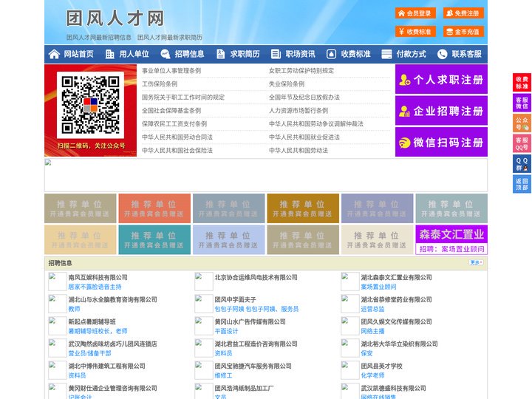Click the WeChat icon on 微信扫码注册
This screenshot has height=399, width=532.
pyautogui.click(x=404, y=143)
